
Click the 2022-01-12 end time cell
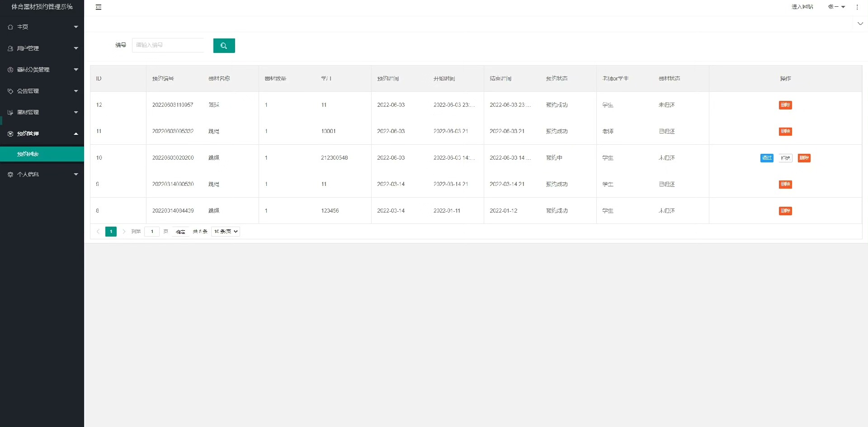(x=503, y=211)
